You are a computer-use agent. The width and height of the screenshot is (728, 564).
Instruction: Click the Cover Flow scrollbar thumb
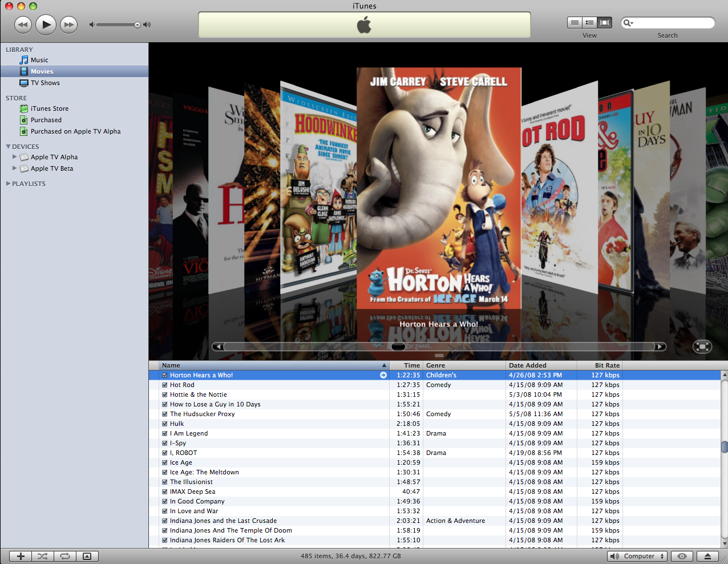(x=398, y=347)
